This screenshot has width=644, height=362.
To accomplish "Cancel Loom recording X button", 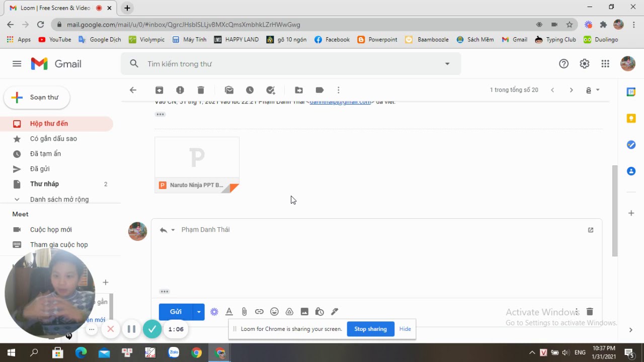I will pyautogui.click(x=111, y=329).
